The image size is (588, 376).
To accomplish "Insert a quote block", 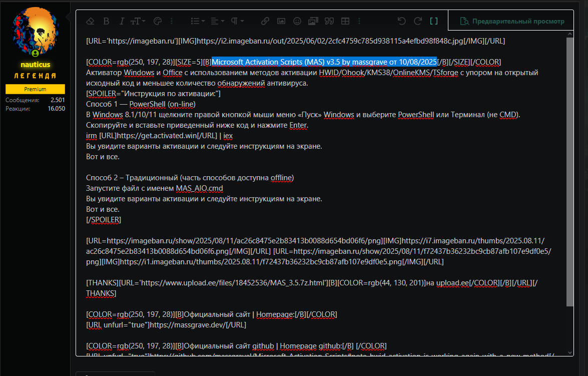I will pyautogui.click(x=329, y=22).
